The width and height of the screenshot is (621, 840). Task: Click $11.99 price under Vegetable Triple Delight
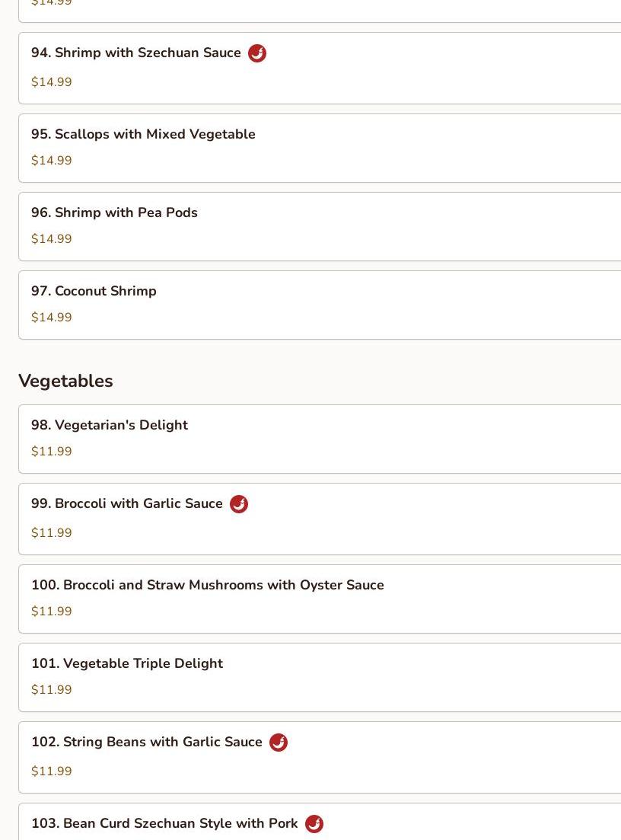click(x=52, y=690)
